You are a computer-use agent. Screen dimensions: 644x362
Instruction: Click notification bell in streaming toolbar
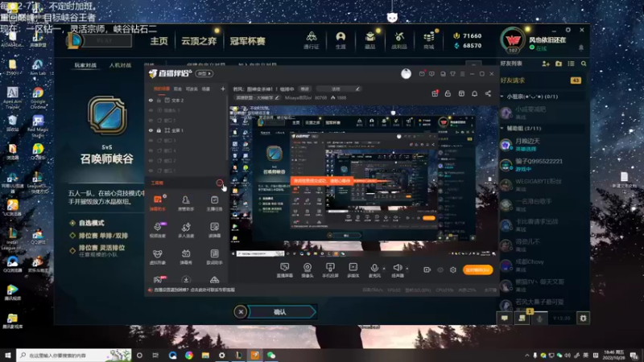474,93
